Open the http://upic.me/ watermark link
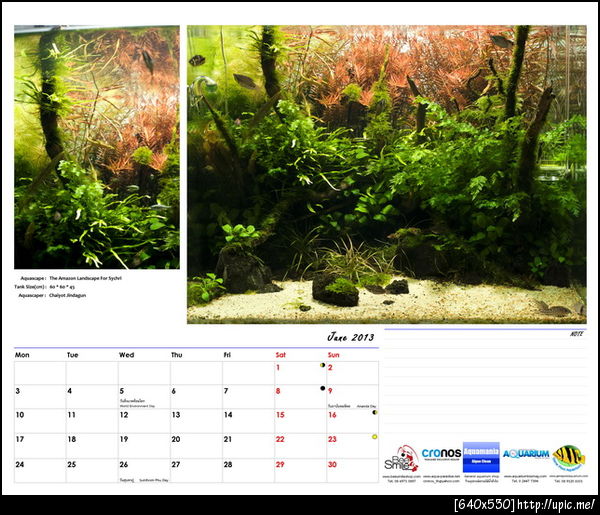The width and height of the screenshot is (600, 515). (556, 505)
